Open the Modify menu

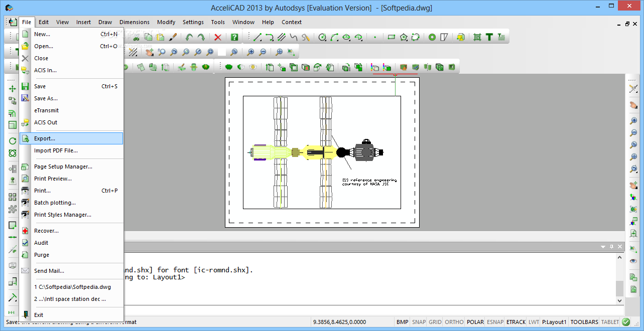[166, 22]
